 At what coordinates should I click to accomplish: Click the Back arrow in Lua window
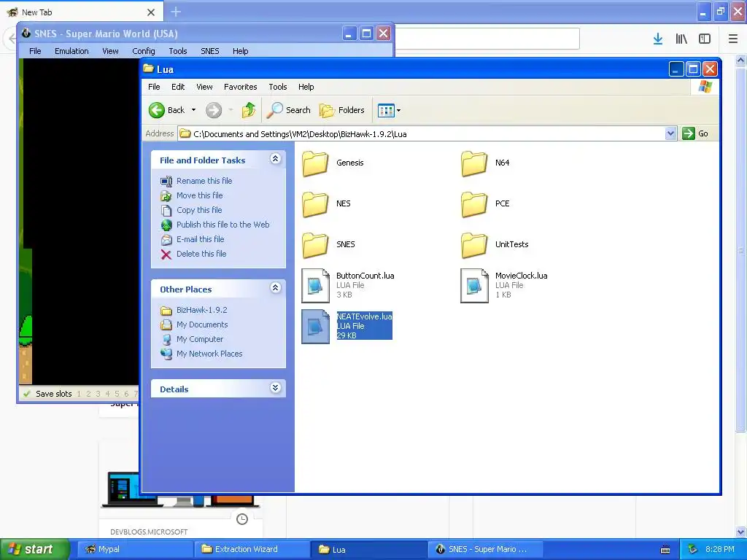pyautogui.click(x=157, y=111)
